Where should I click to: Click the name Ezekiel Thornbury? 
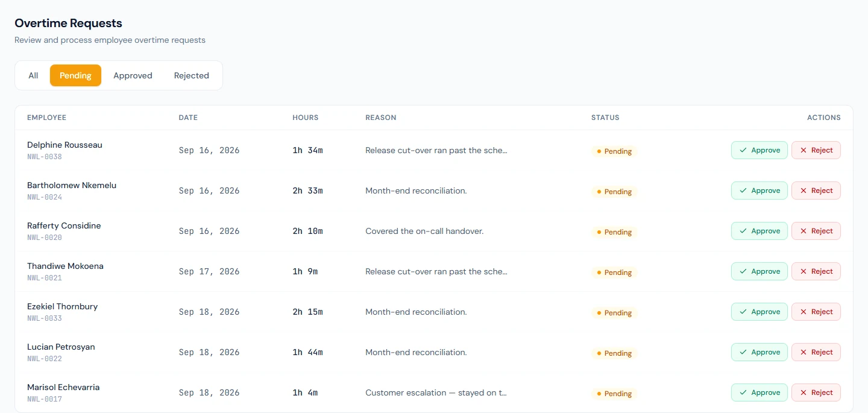(x=62, y=306)
